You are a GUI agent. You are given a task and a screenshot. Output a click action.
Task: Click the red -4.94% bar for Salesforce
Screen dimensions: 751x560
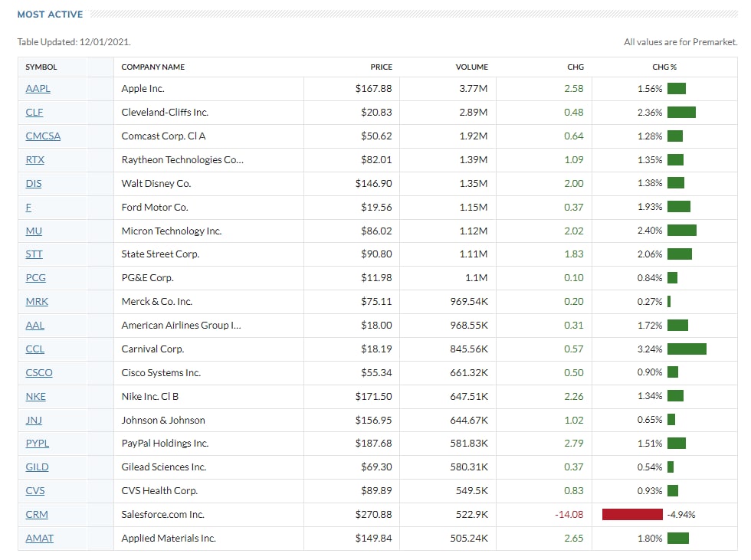[x=632, y=515]
